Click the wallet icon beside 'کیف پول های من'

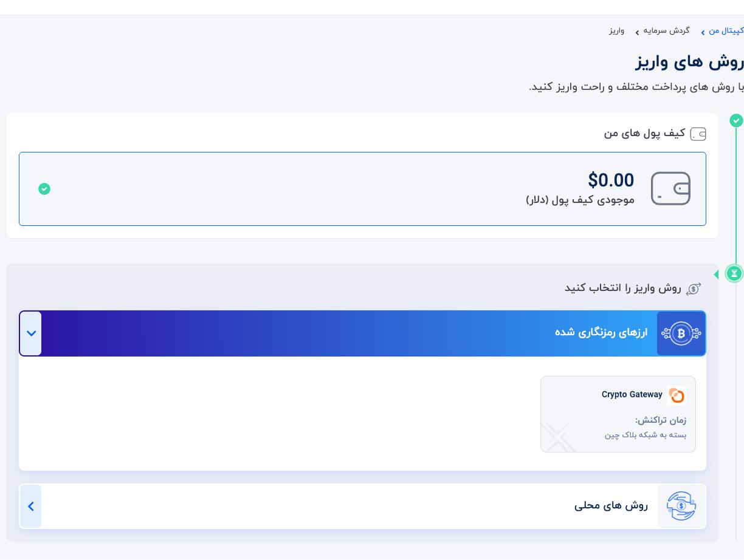coord(698,134)
